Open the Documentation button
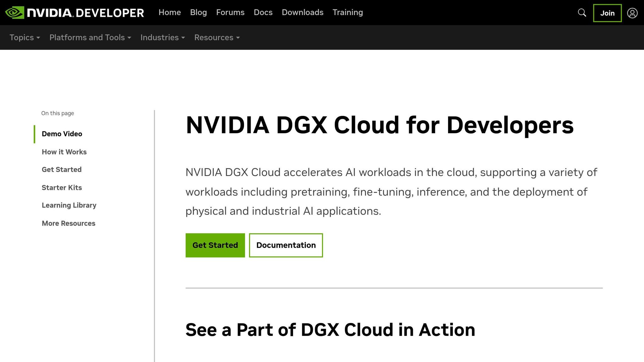644x362 pixels. pyautogui.click(x=286, y=245)
